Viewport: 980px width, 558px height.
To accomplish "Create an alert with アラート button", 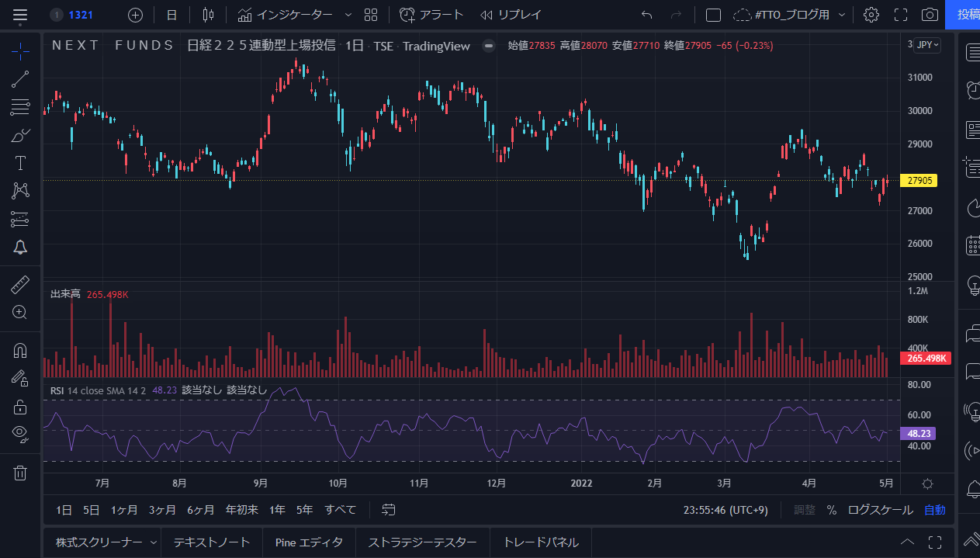I will point(431,15).
